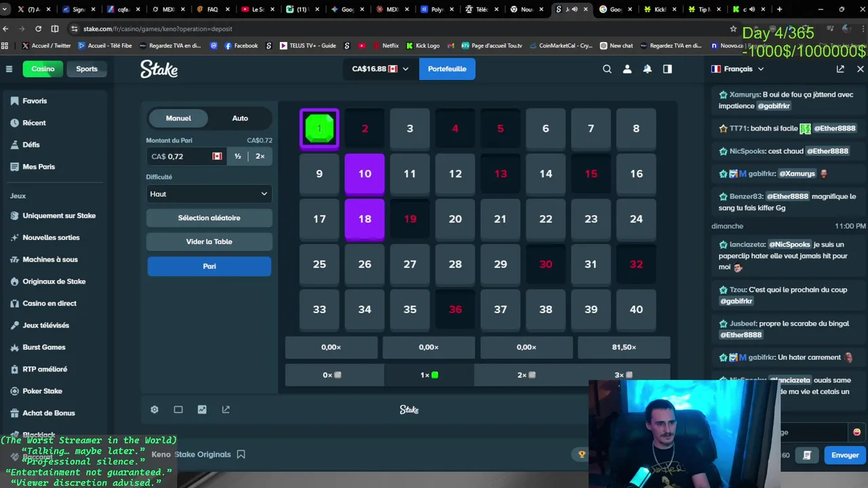Toggle theatre mode icon below game
This screenshot has height=488, width=868.
click(x=178, y=409)
